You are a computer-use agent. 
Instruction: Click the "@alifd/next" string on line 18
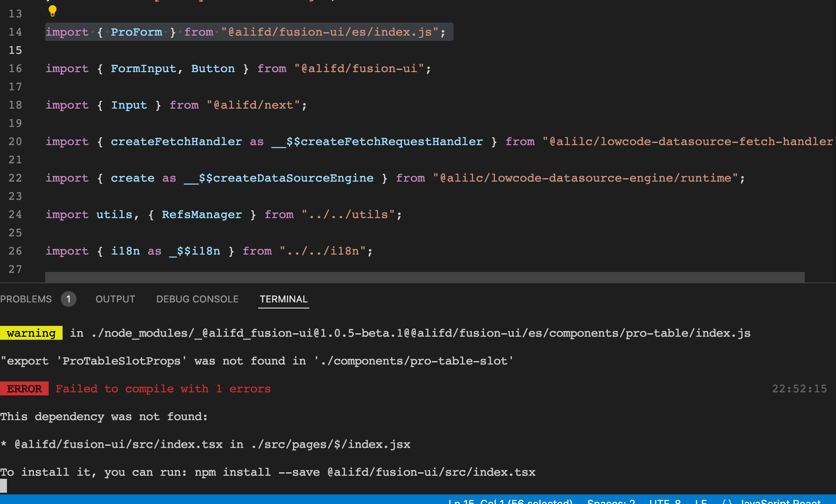(x=253, y=105)
